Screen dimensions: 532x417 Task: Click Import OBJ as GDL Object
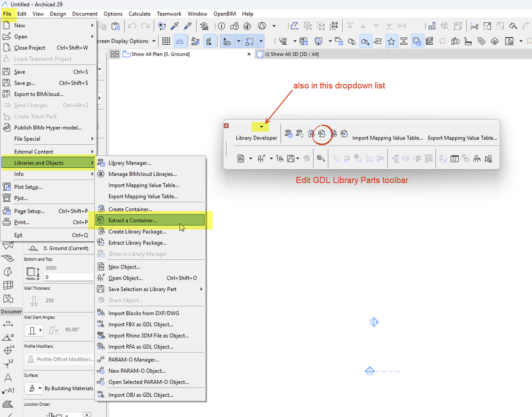150,395
